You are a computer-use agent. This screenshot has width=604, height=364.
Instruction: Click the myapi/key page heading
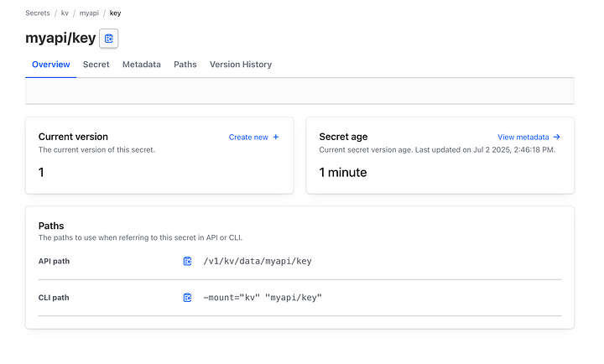coord(60,38)
